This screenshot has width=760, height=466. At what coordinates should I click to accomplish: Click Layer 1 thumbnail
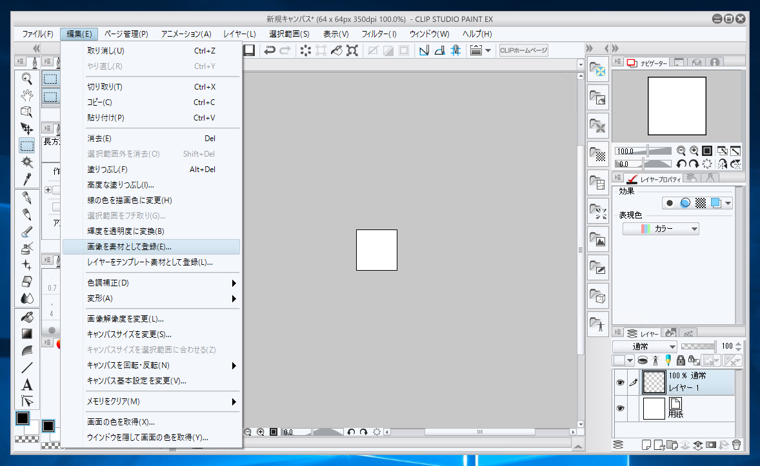(653, 383)
